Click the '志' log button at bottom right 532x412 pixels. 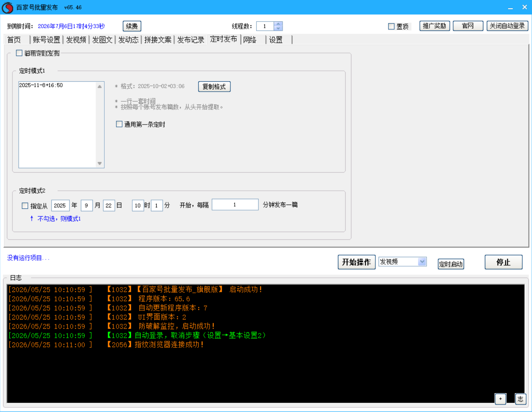tap(520, 399)
